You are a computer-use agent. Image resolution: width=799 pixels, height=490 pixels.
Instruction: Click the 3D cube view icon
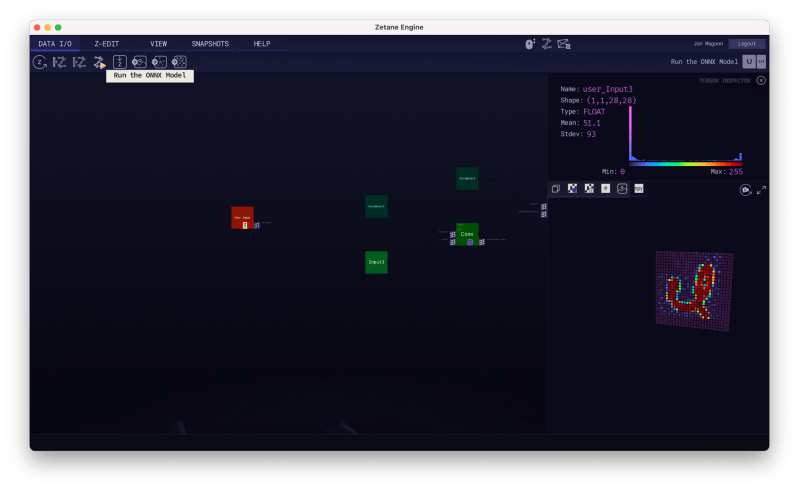(556, 189)
